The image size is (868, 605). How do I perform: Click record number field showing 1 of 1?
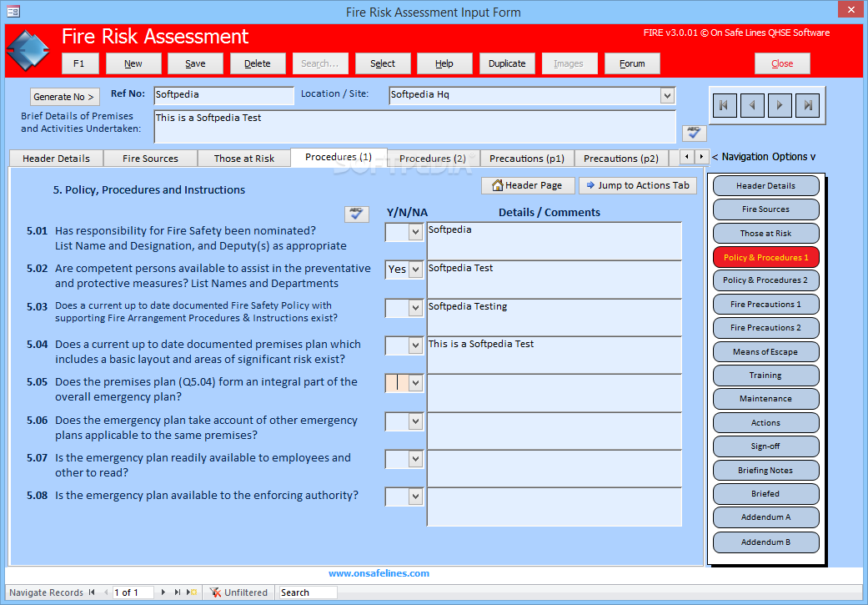tap(133, 592)
